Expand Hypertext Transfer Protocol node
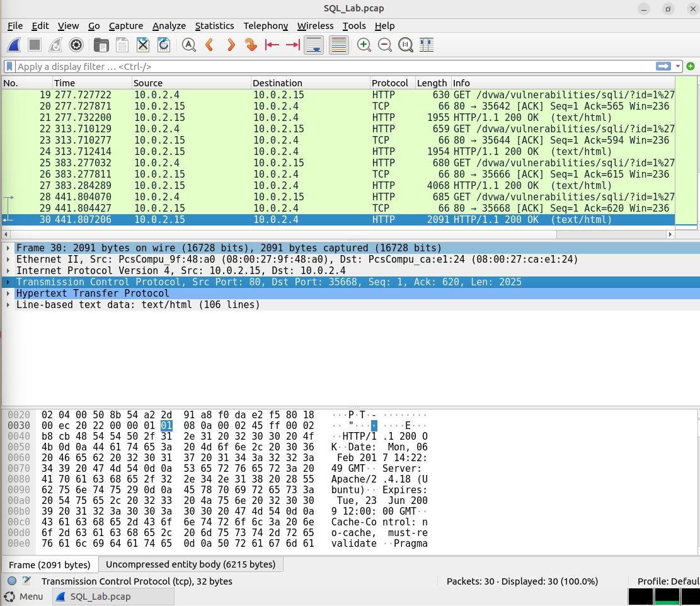The width and height of the screenshot is (700, 606). 8,294
